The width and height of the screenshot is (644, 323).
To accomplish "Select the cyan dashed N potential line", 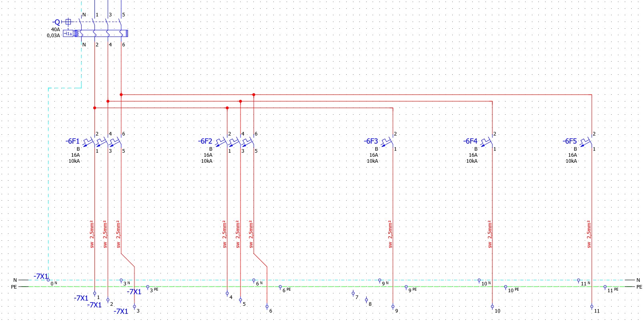I will 320,280.
